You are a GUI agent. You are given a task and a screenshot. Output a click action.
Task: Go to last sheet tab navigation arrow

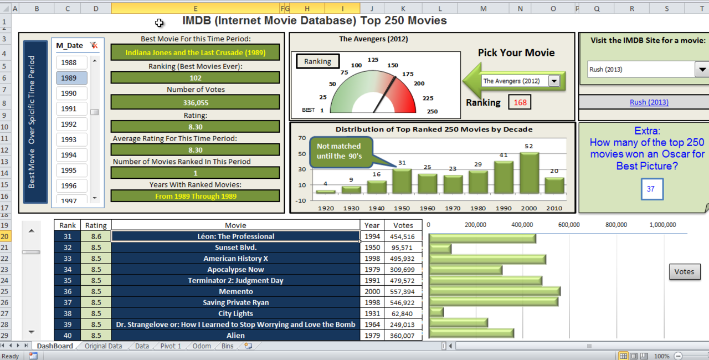pos(26,346)
